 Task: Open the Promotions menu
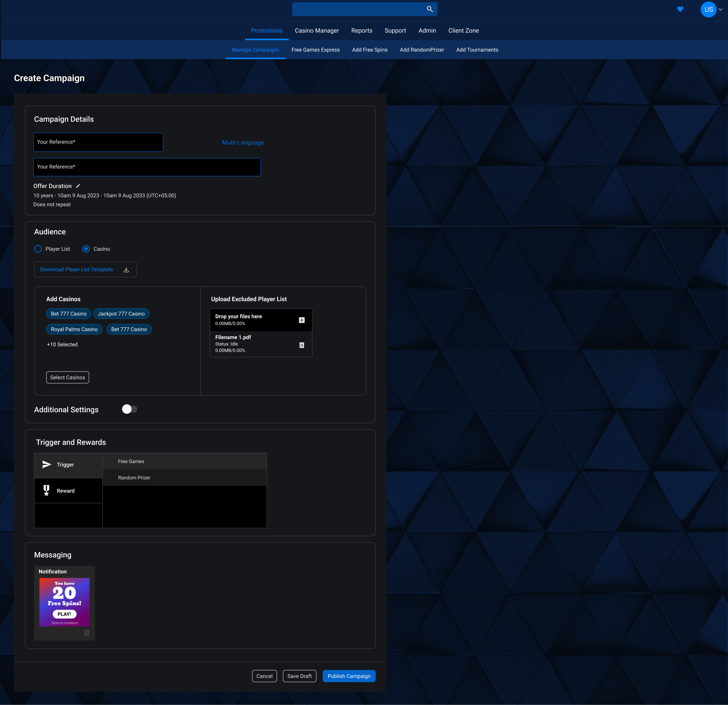267,31
